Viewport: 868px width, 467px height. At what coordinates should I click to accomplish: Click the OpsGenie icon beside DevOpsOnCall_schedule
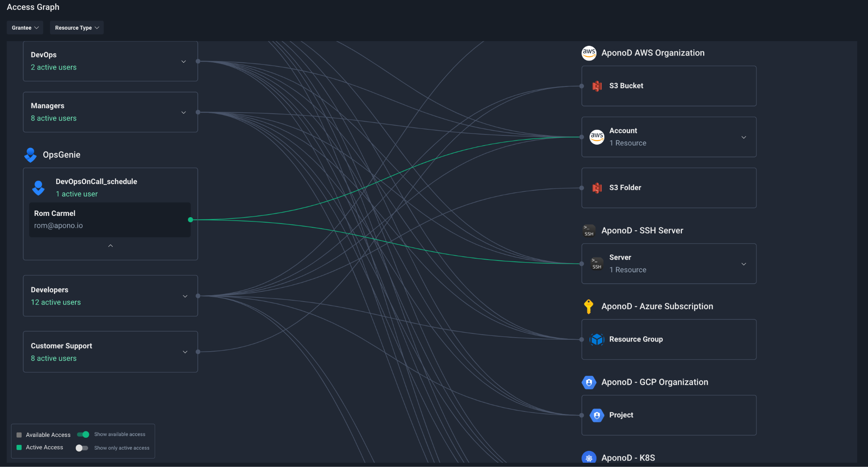click(x=39, y=188)
